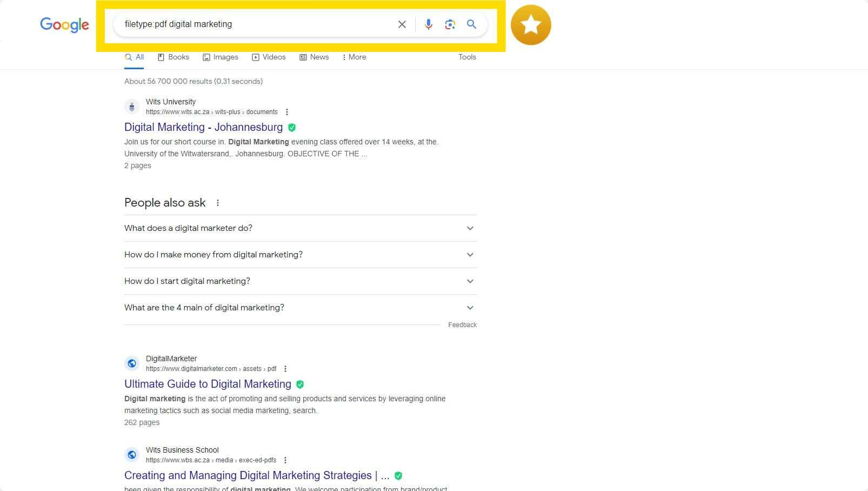The image size is (868, 491).
Task: Switch to the Books tab
Action: [x=173, y=57]
